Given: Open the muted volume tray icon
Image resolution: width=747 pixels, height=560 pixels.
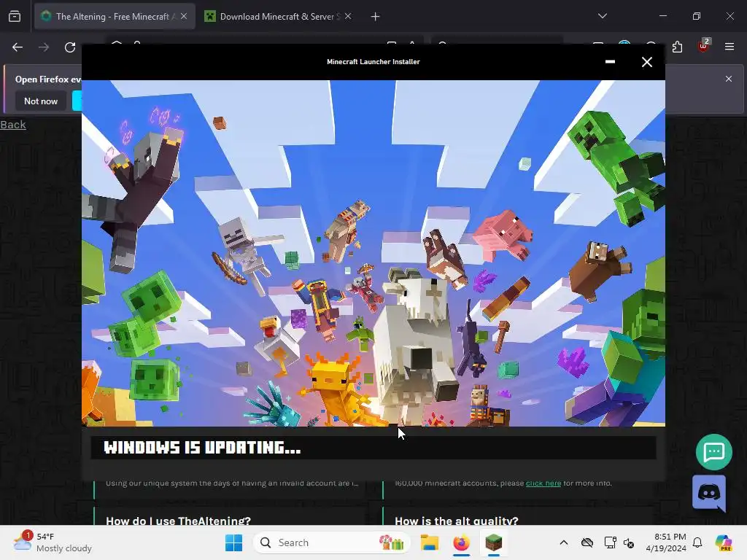Looking at the screenshot, I should [629, 542].
